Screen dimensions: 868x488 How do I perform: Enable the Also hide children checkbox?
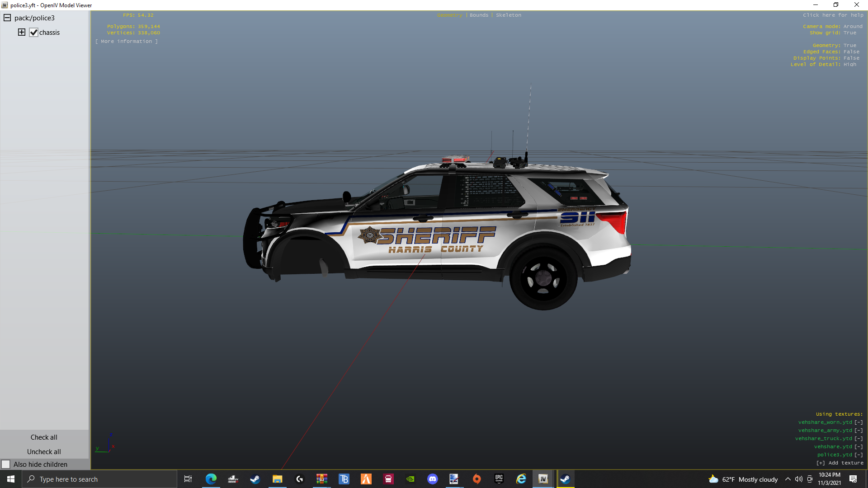(x=6, y=464)
